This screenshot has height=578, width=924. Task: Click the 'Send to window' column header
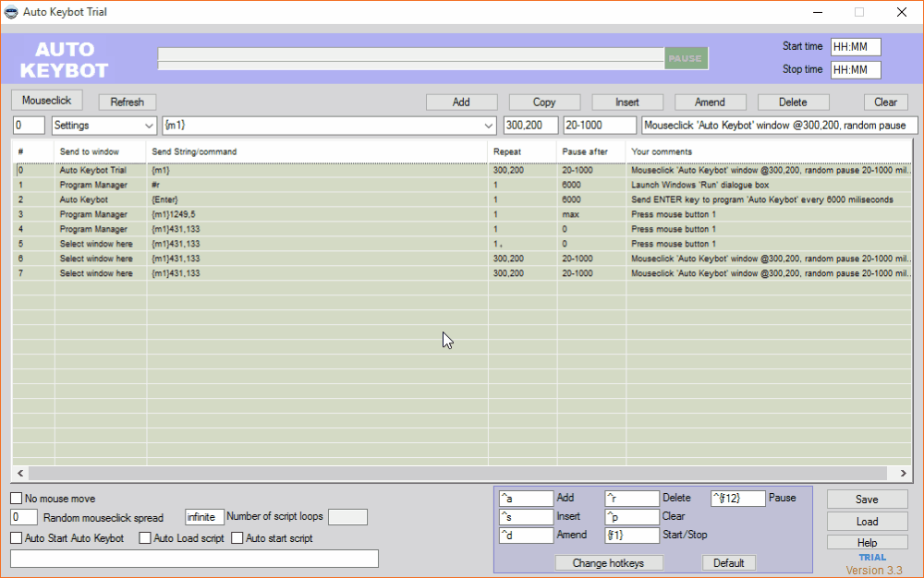coord(100,151)
